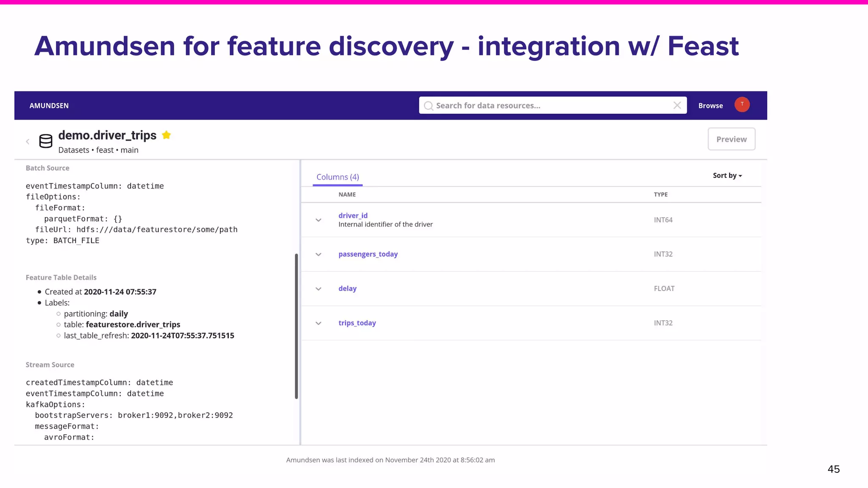Click the delay column name
Image resolution: width=868 pixels, height=488 pixels.
click(347, 288)
